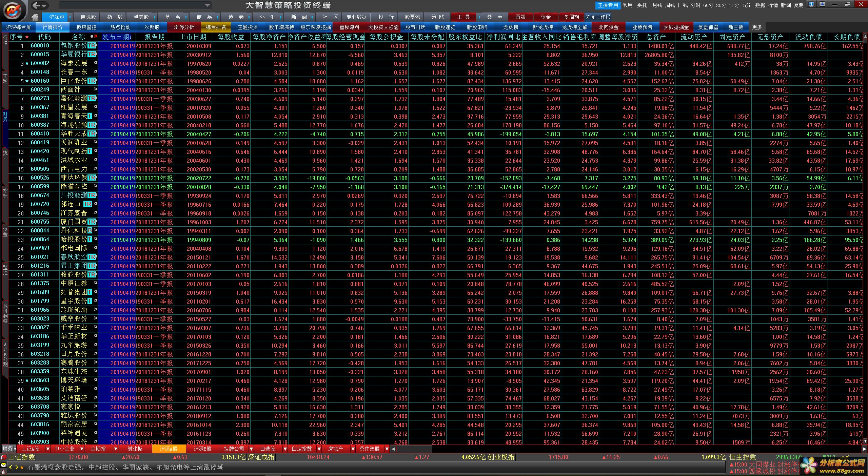The width and height of the screenshot is (868, 476).
Task: Switch to 日线 period view
Action: click(x=683, y=5)
